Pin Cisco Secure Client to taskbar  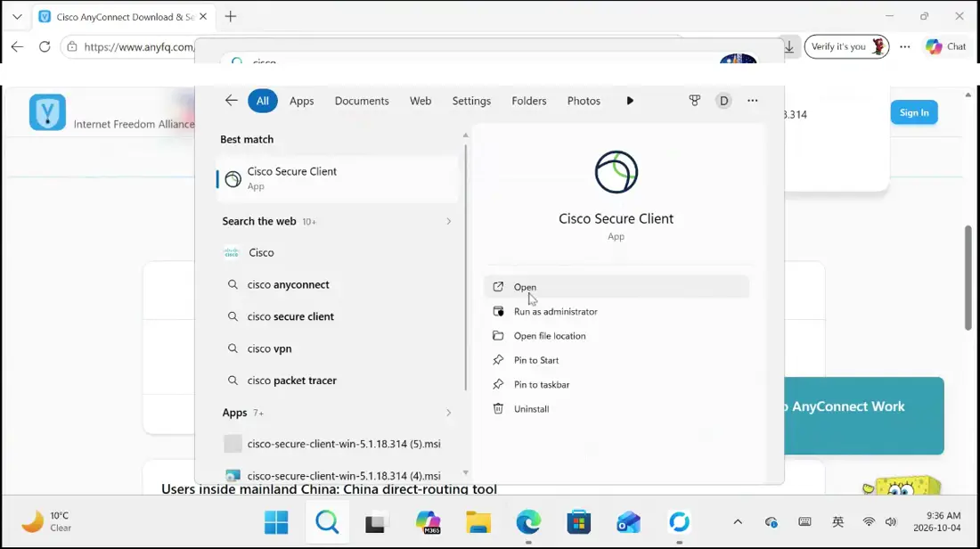[x=617, y=384]
